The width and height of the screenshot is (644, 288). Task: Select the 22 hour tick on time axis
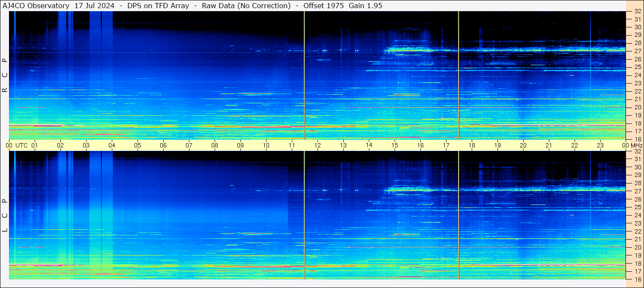point(575,145)
